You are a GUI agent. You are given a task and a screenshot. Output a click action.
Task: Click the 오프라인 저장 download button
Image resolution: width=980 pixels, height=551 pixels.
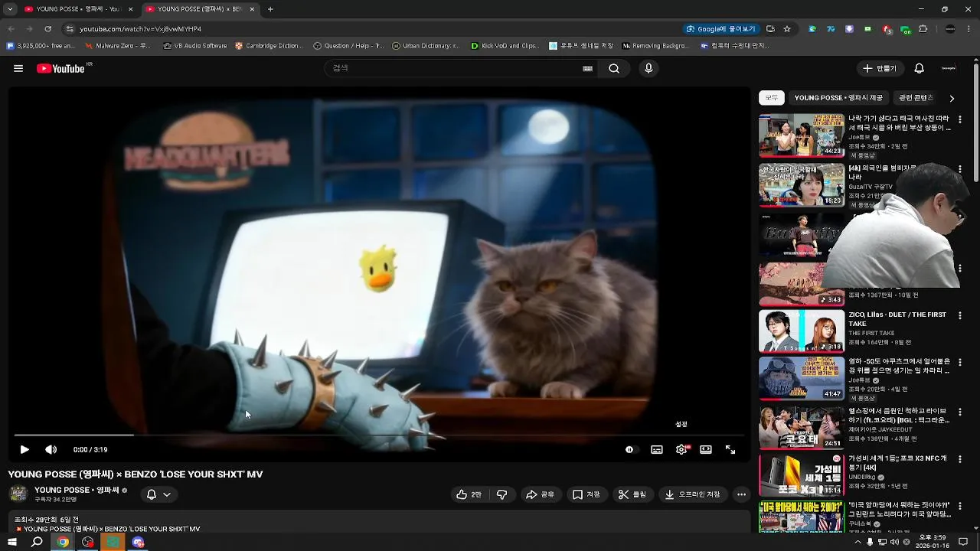coord(693,494)
